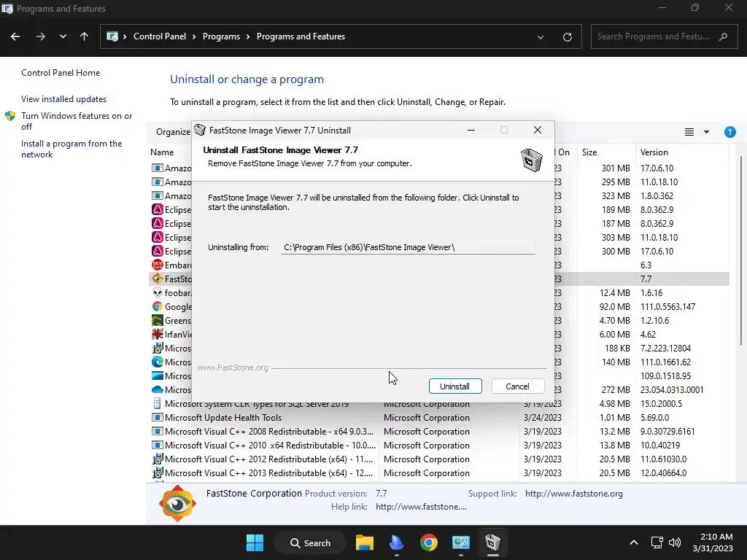This screenshot has width=747, height=560.
Task: Open taskbar Search box
Action: [x=310, y=542]
